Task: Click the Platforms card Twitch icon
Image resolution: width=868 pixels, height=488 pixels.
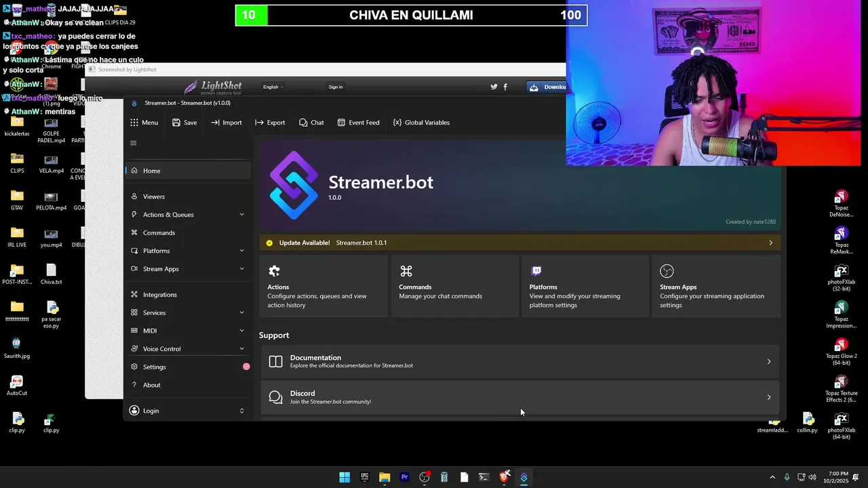Action: (536, 271)
